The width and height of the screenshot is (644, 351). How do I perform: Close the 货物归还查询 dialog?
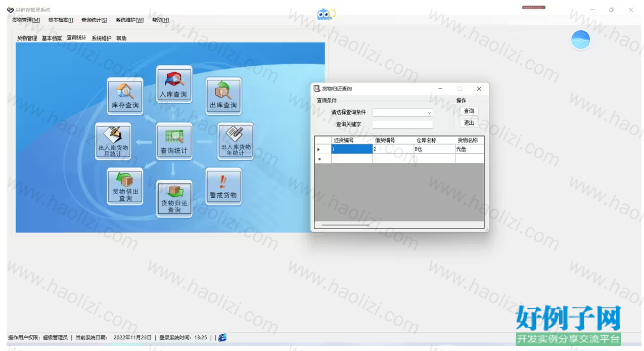(479, 89)
